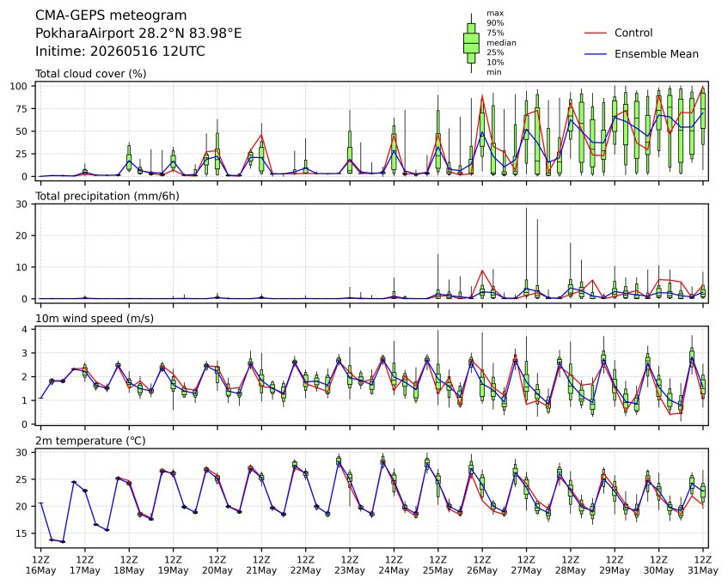The height and width of the screenshot is (585, 728).
Task: Click the CMA-GEPS meteogram title
Action: pos(111,15)
